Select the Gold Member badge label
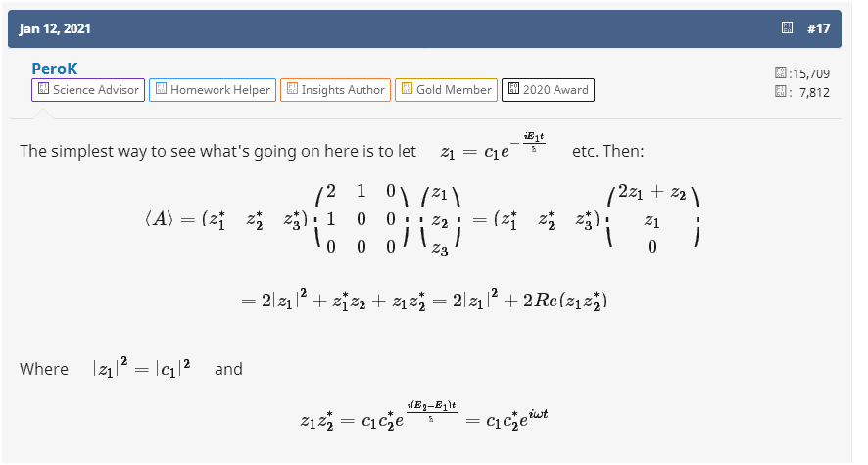The image size is (868, 465). click(x=454, y=90)
